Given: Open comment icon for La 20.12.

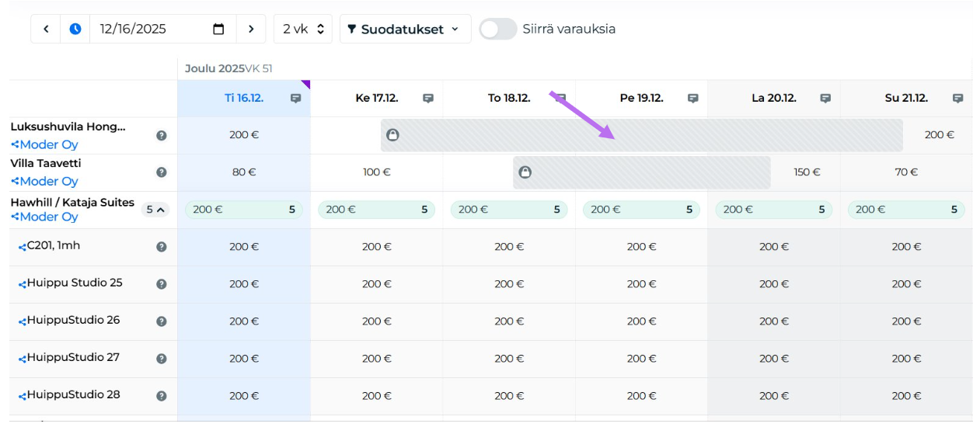Looking at the screenshot, I should 825,99.
